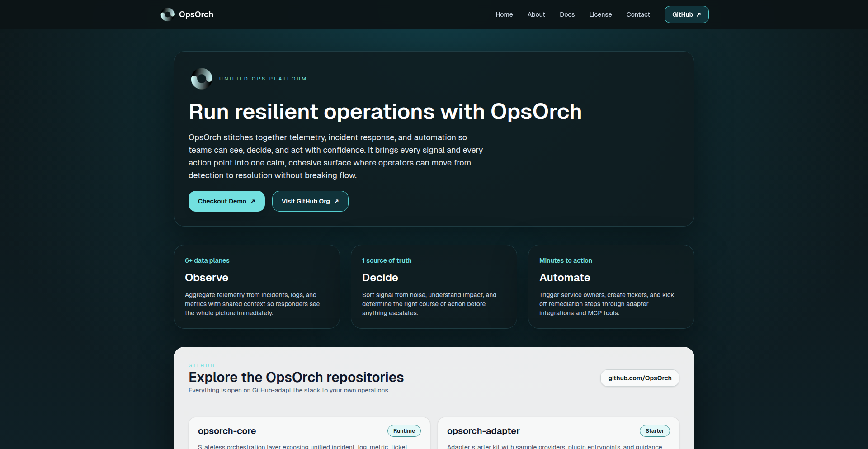Open GitHub button in the navbar

click(686, 14)
